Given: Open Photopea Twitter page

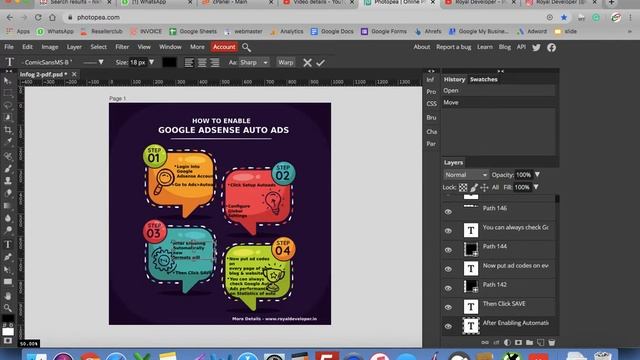Looking at the screenshot, I should tap(536, 47).
